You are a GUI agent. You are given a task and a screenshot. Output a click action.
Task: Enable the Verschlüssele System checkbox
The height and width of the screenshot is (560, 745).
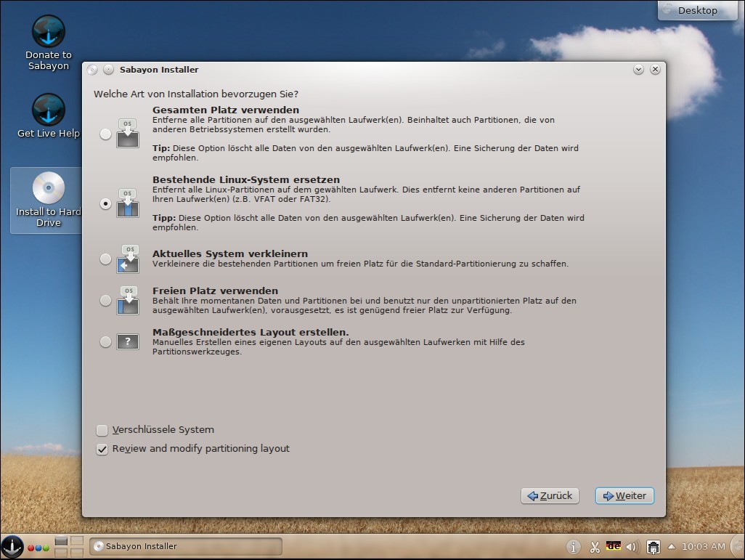pyautogui.click(x=102, y=430)
